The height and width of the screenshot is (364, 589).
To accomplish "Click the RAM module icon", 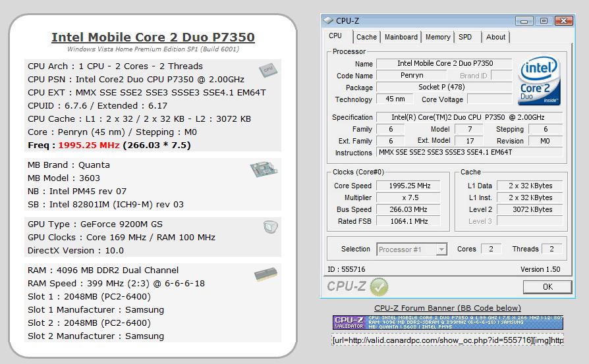I will (266, 274).
